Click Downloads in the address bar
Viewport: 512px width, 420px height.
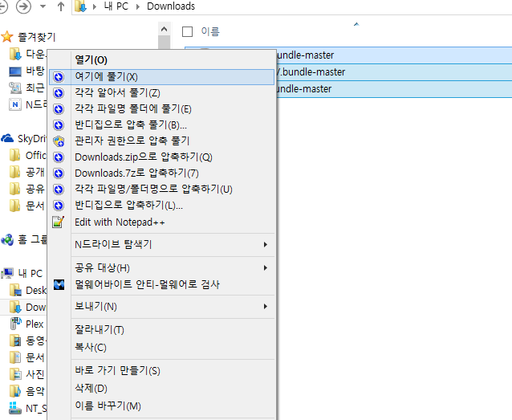pos(171,6)
